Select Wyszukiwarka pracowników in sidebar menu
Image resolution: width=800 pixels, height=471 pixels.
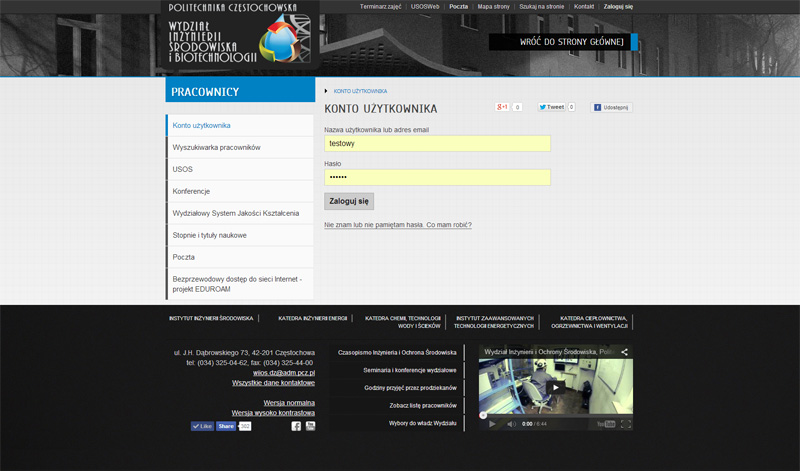coord(240,147)
